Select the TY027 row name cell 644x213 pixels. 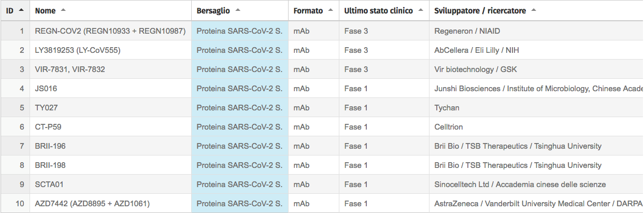46,108
